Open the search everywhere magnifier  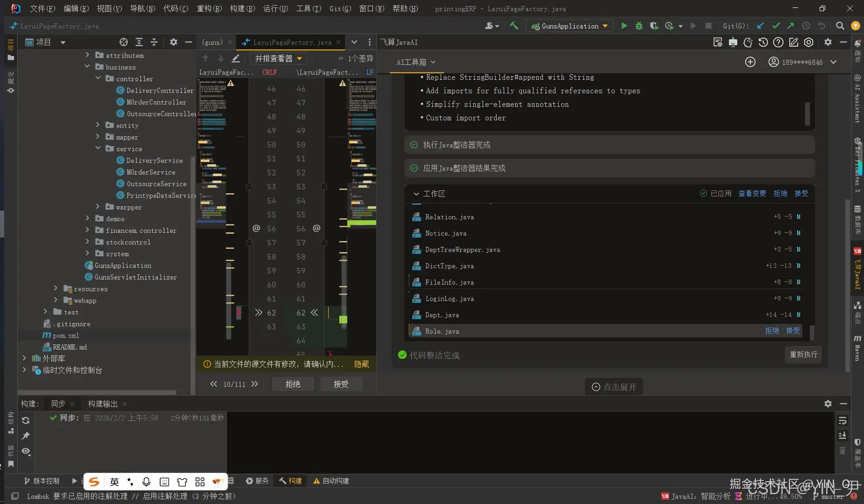pos(840,26)
